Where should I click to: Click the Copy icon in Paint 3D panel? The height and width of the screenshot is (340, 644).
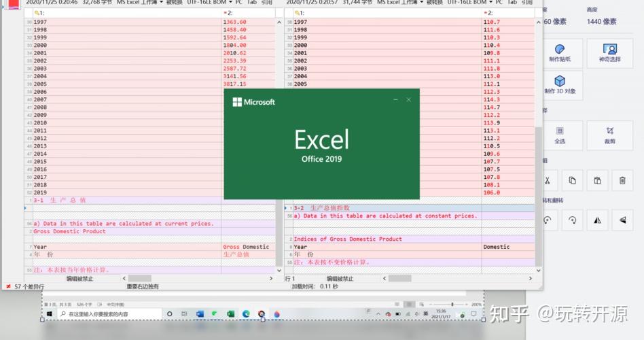572,180
